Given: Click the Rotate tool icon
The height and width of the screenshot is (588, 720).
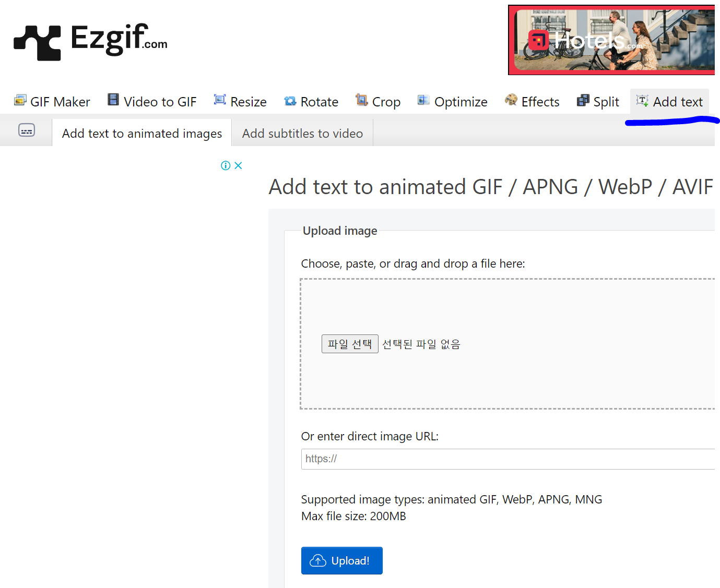Looking at the screenshot, I should (290, 101).
